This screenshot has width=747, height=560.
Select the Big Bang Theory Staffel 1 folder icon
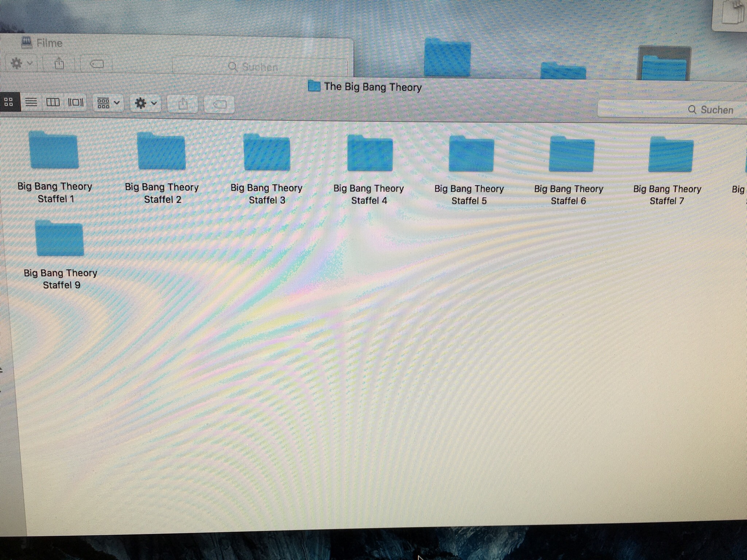pos(54,150)
